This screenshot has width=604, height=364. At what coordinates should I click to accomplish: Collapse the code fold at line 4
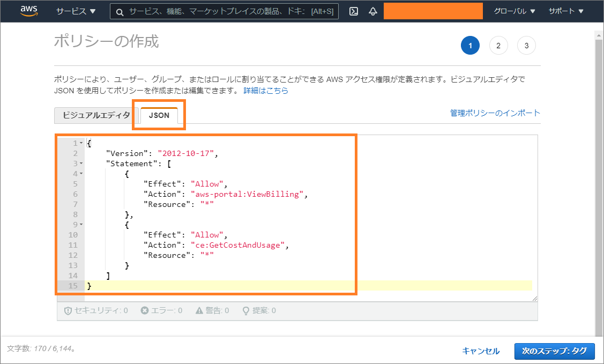[x=81, y=174]
